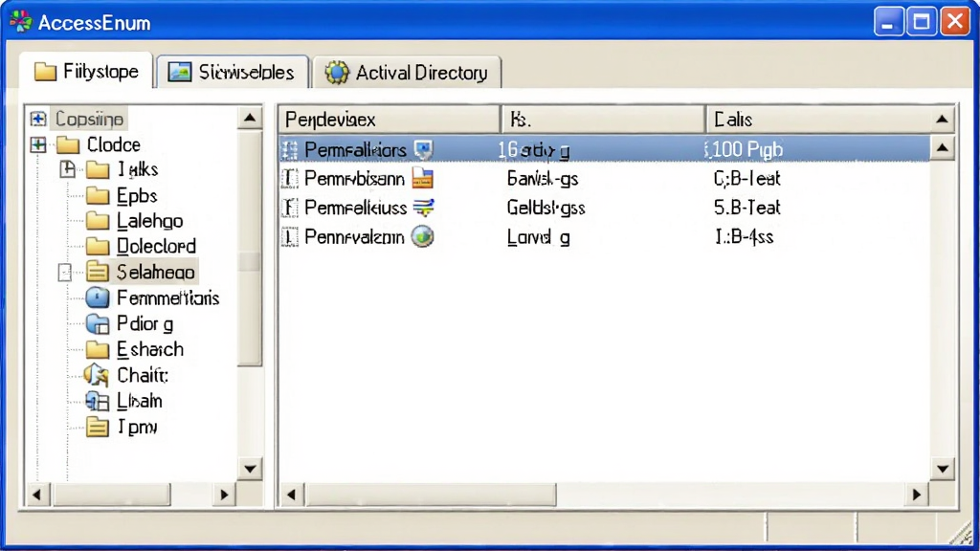Minimize the AccessEnum window
Viewport: 980px width, 551px height.
coord(888,23)
